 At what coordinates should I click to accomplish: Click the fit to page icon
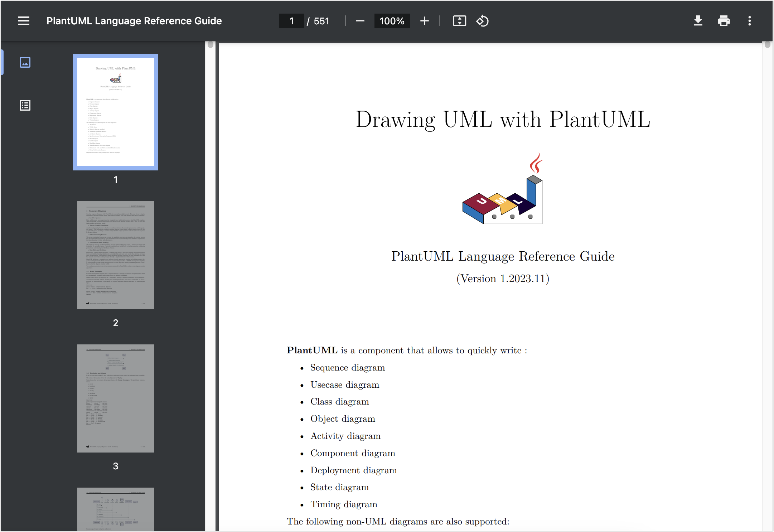click(x=459, y=21)
